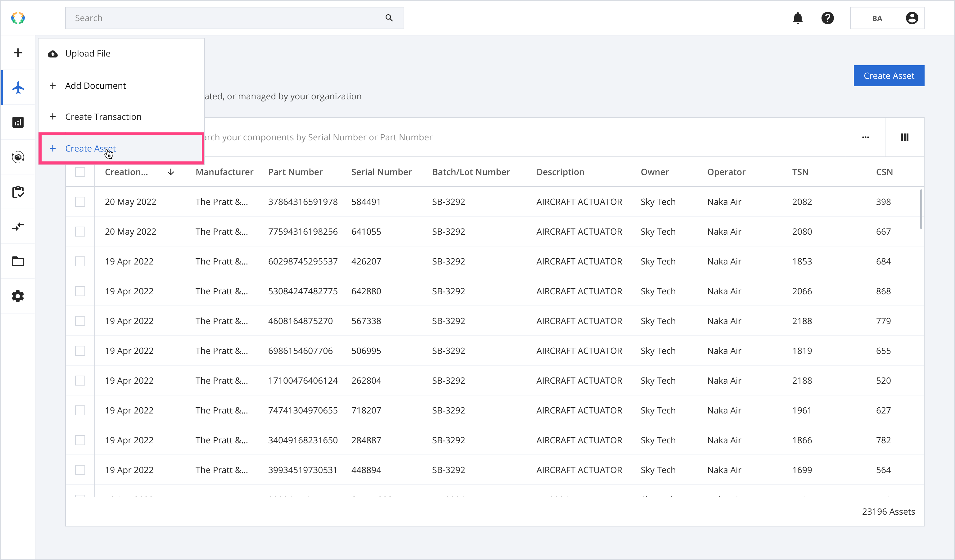Open the help question mark icon
This screenshot has height=560, width=955.
pyautogui.click(x=827, y=18)
